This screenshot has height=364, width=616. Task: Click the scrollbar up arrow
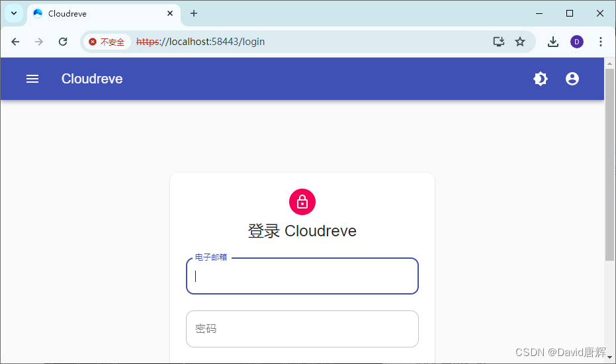609,64
